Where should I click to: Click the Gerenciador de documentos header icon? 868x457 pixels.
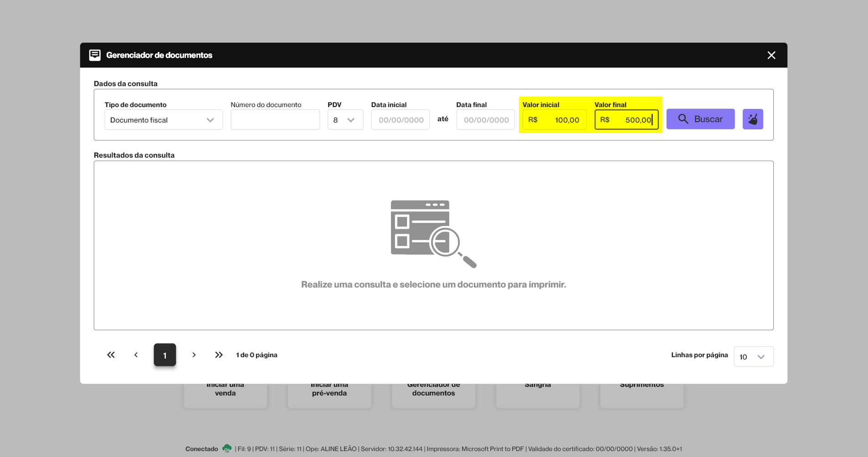click(95, 55)
